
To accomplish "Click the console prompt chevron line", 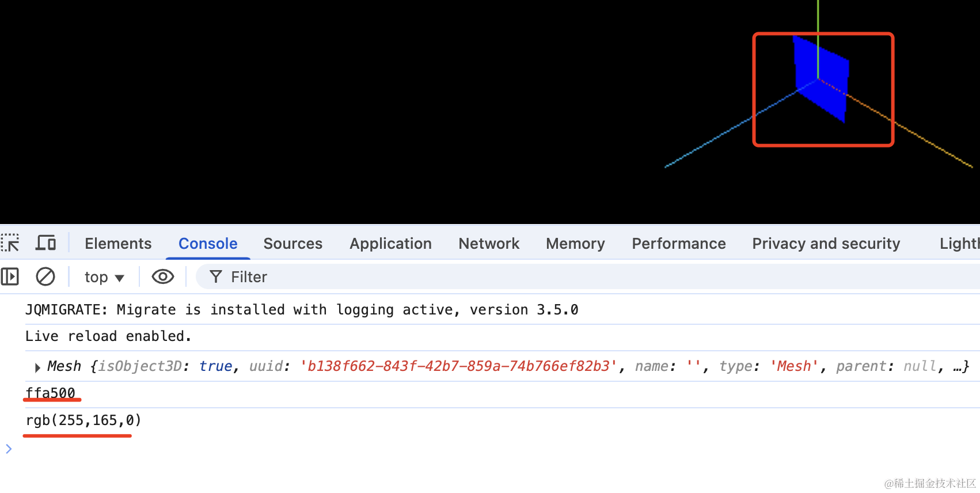I will (9, 449).
